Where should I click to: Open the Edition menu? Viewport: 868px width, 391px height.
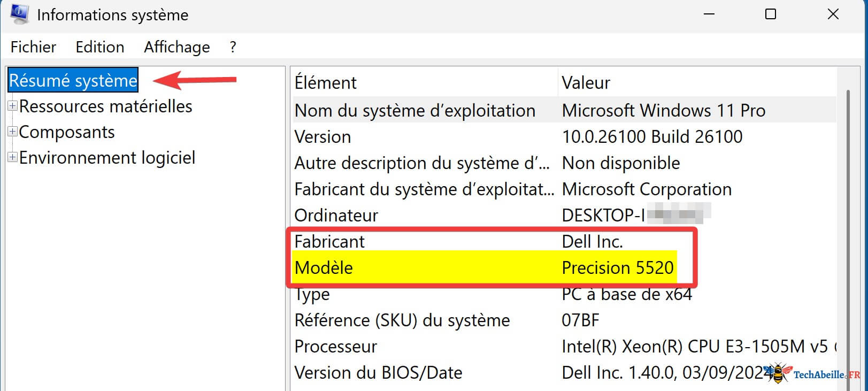(99, 47)
